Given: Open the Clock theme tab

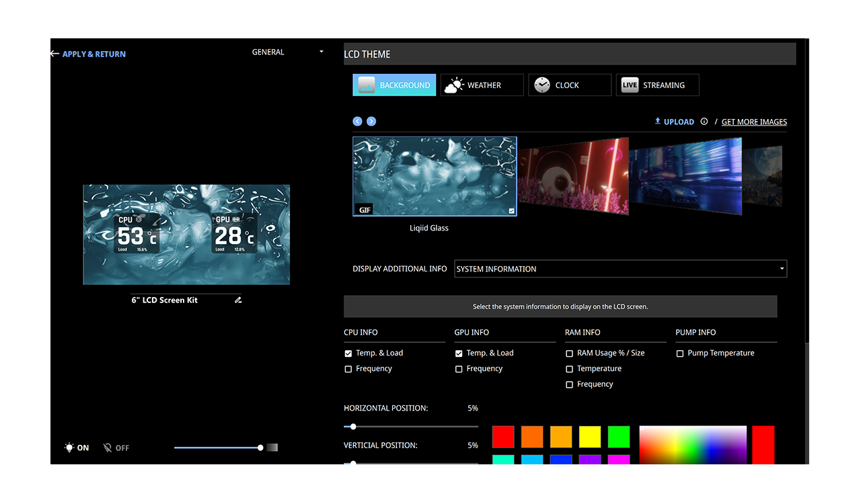Looking at the screenshot, I should 570,85.
